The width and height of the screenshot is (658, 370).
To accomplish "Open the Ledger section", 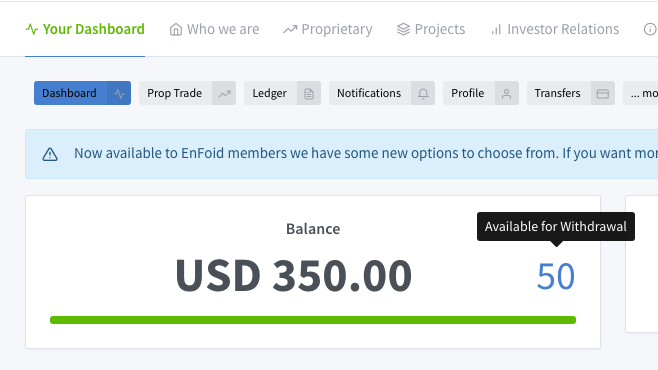I will coord(282,93).
